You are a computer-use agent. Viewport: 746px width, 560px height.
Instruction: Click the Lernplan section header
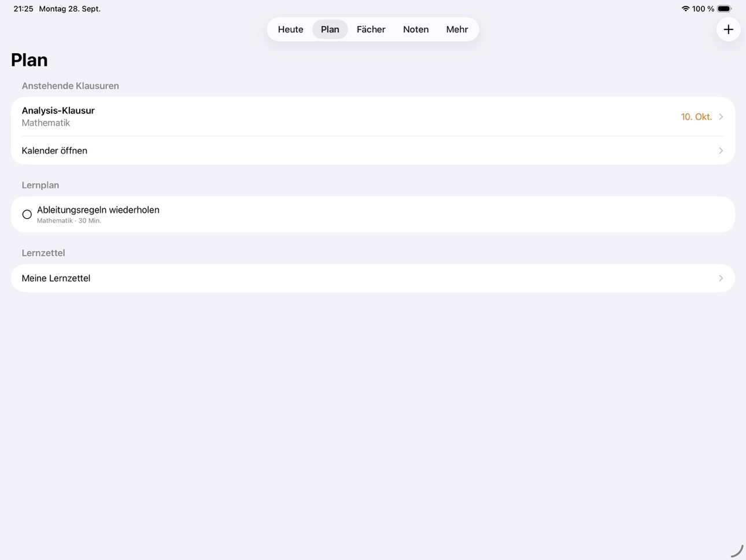tap(40, 185)
